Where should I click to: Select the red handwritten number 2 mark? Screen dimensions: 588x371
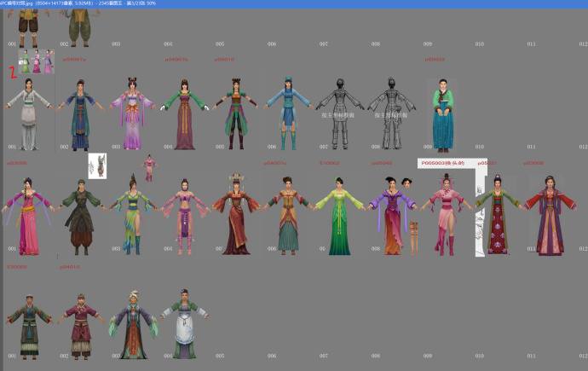pyautogui.click(x=12, y=71)
